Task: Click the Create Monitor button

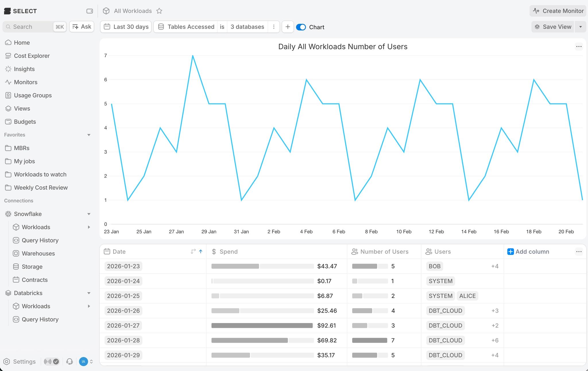Action: [558, 11]
